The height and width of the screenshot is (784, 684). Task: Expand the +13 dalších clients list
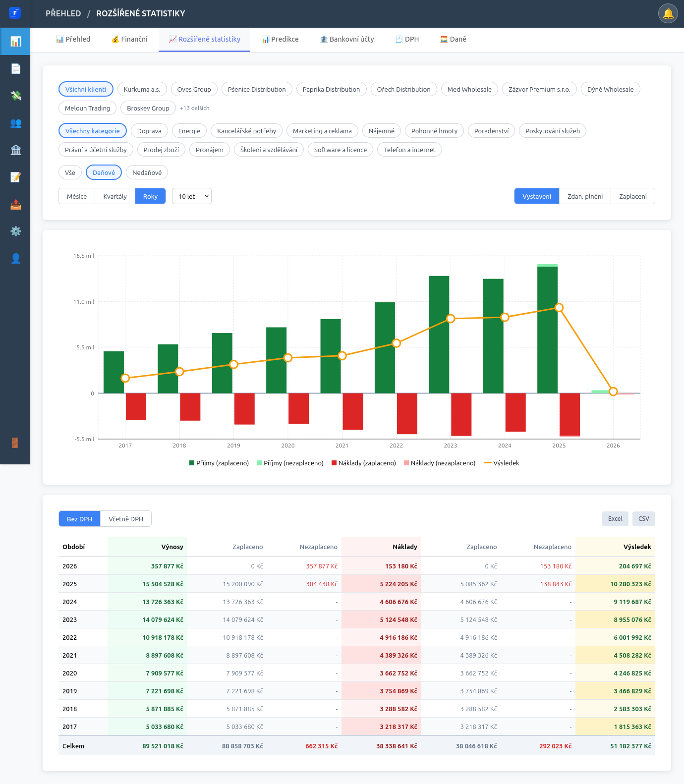[194, 108]
